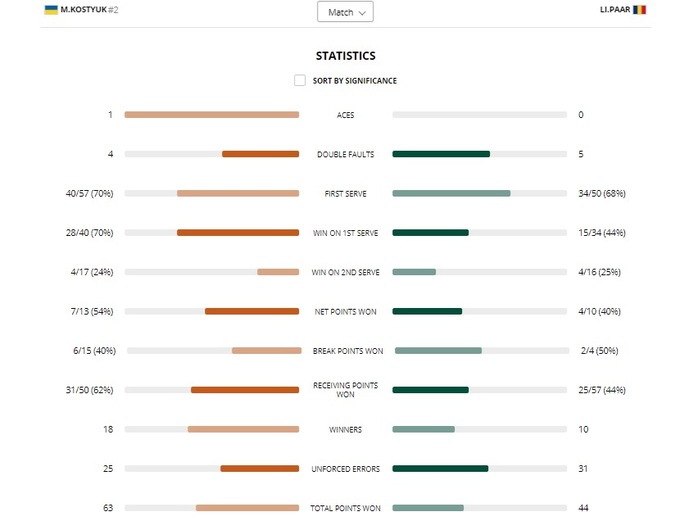Click Kostyuk's Aces bar

coord(211,115)
